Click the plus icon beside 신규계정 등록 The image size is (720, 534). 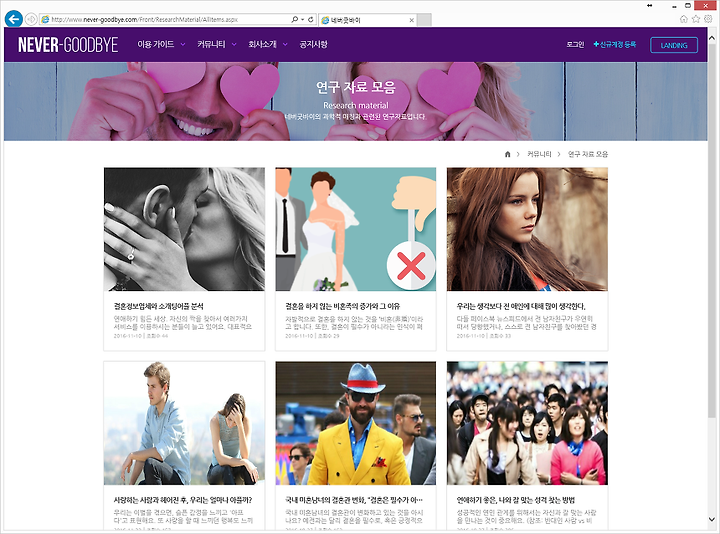click(x=596, y=44)
